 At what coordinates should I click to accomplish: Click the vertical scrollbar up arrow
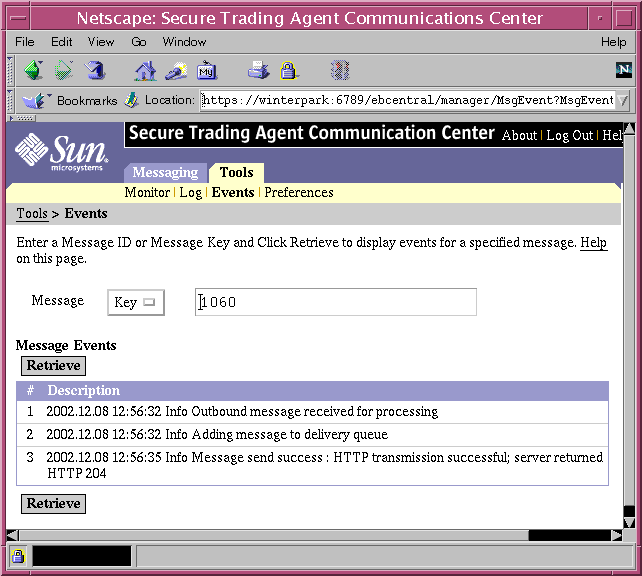(630, 129)
